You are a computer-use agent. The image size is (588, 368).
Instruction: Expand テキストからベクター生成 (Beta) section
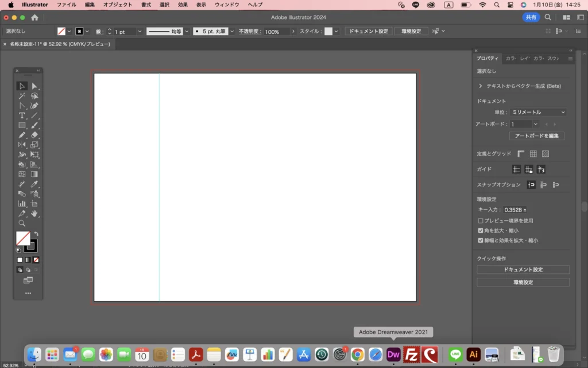pyautogui.click(x=480, y=86)
